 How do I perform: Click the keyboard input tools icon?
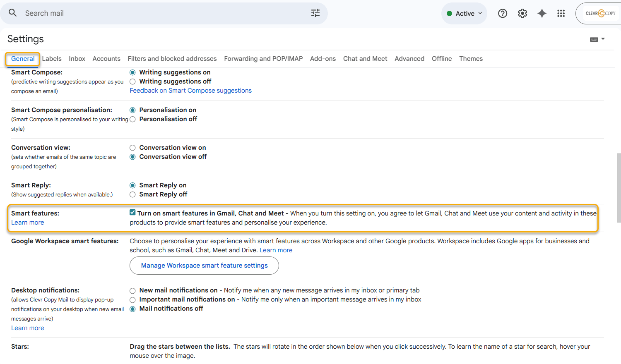(594, 39)
